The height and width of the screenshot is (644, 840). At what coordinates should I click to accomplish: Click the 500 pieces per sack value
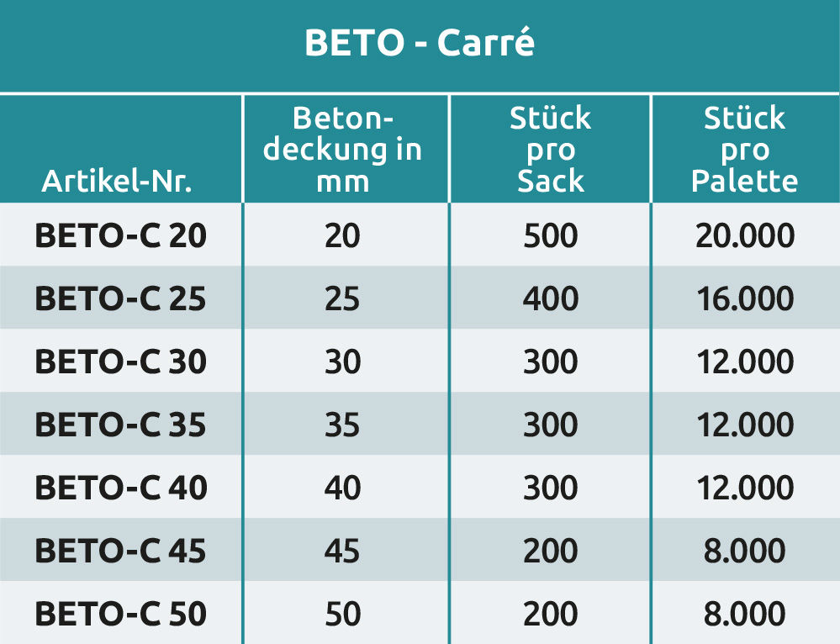point(550,236)
